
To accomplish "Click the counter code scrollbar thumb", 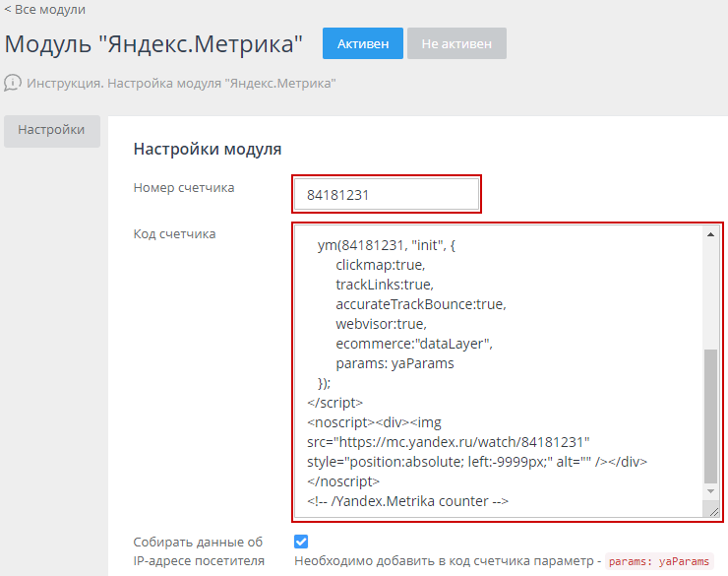I will [710, 414].
